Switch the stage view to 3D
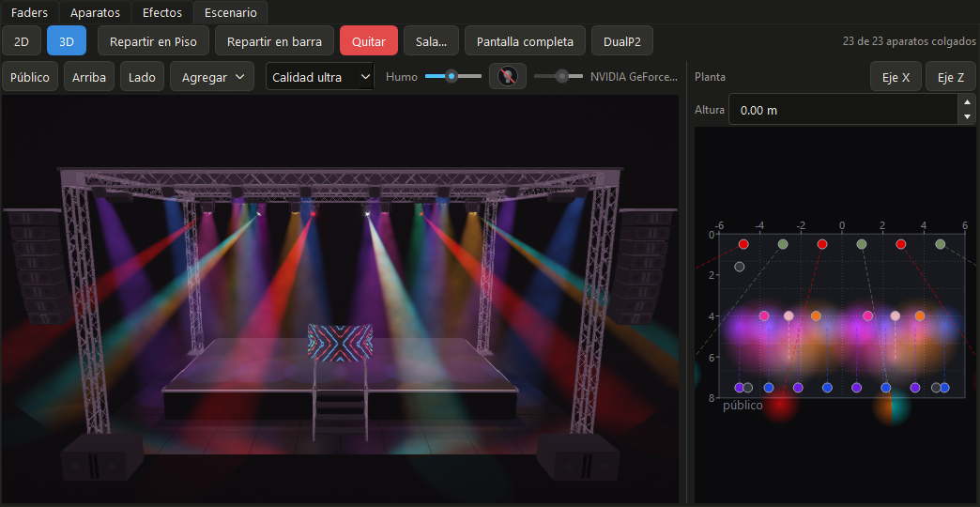Screen dimensions: 980x507 click(x=67, y=42)
